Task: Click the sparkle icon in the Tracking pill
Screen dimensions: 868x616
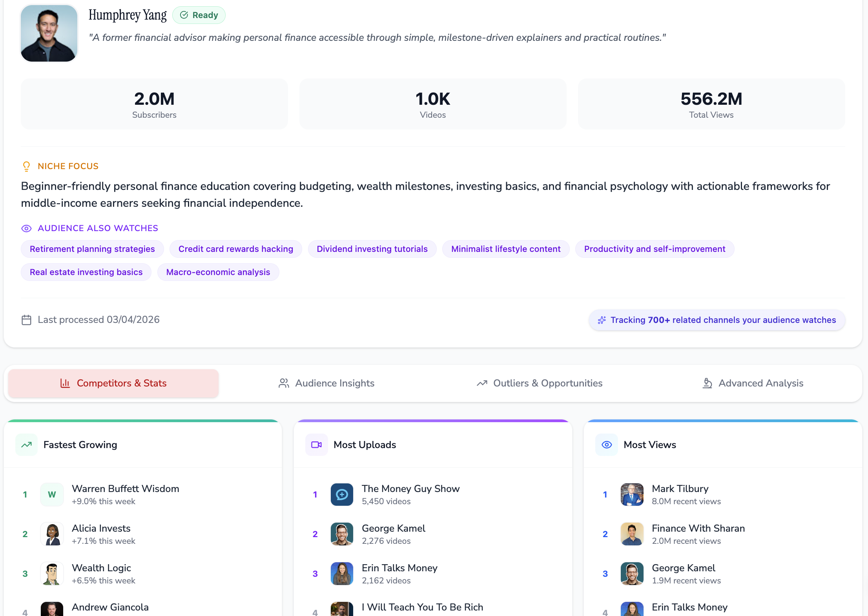Action: (602, 320)
